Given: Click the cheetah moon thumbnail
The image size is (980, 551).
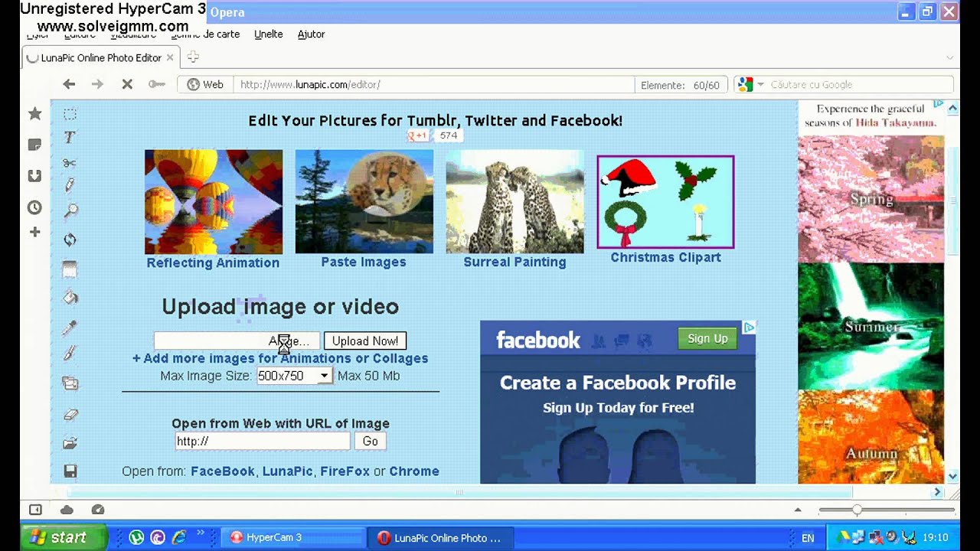Looking at the screenshot, I should tap(364, 202).
